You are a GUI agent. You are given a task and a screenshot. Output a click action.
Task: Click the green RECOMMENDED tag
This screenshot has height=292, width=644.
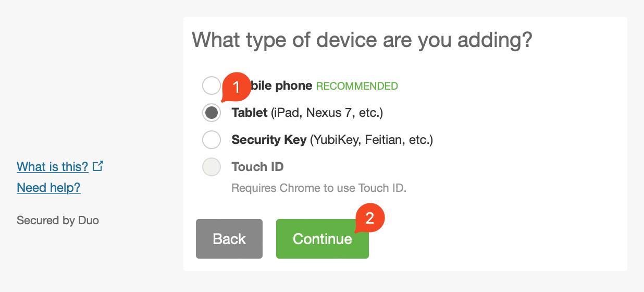pos(357,86)
